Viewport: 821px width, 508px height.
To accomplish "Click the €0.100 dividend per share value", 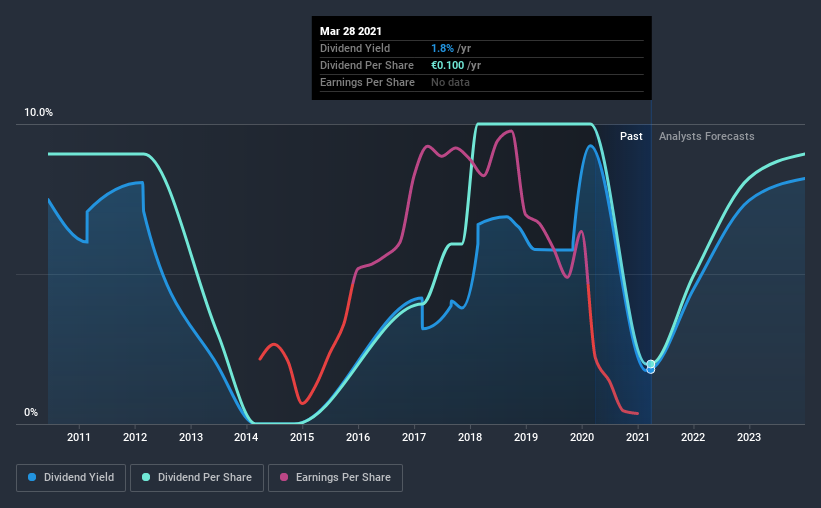I will tap(448, 65).
